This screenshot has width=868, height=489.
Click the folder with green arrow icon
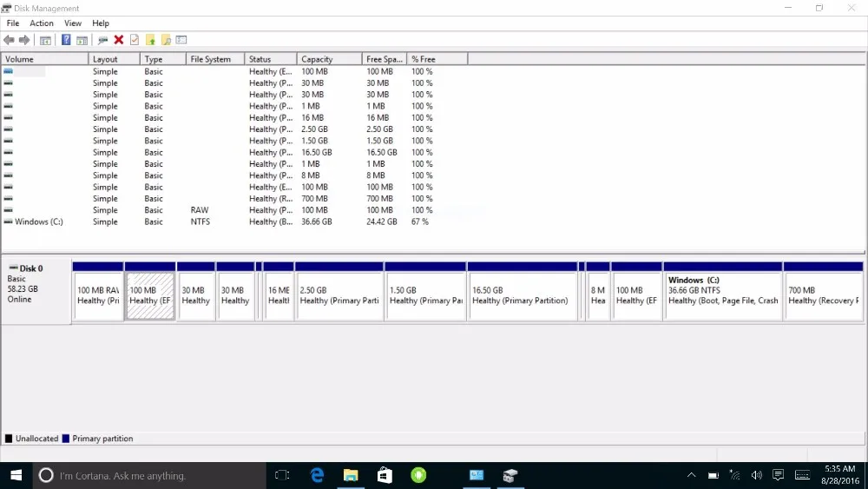tap(150, 40)
